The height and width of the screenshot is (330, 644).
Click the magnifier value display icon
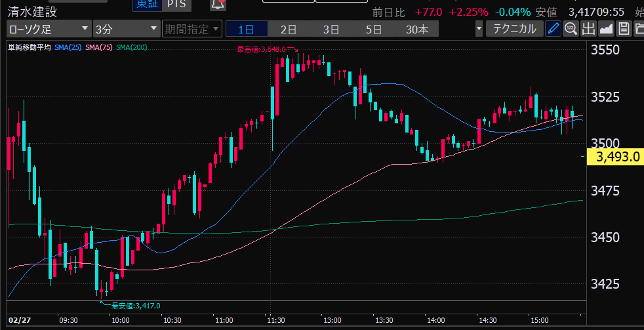(x=571, y=29)
